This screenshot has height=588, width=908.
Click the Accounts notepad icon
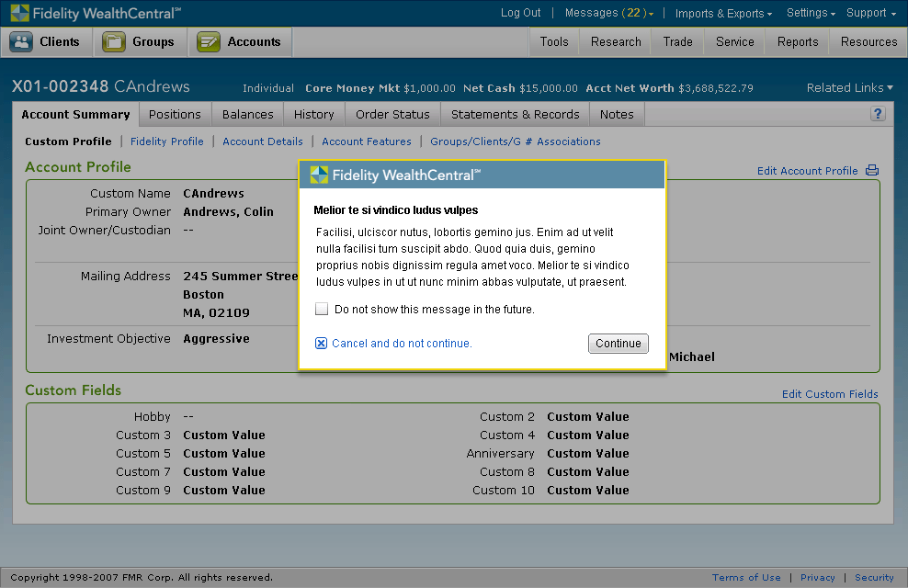pyautogui.click(x=209, y=41)
